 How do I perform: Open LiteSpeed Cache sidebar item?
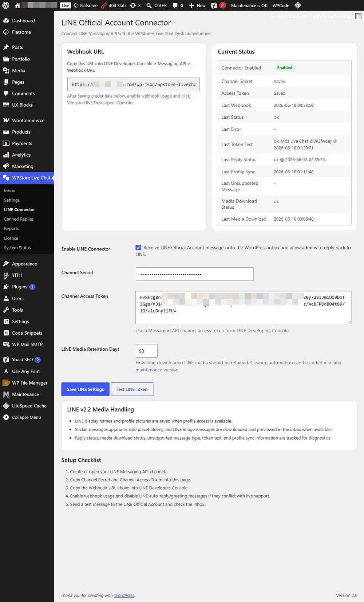point(27,406)
